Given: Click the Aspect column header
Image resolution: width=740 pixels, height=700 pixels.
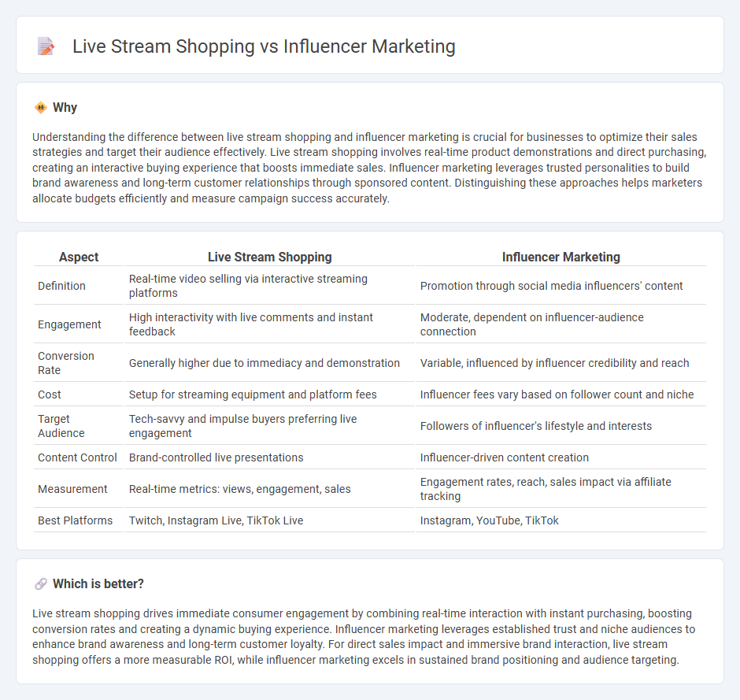Looking at the screenshot, I should click(x=79, y=257).
